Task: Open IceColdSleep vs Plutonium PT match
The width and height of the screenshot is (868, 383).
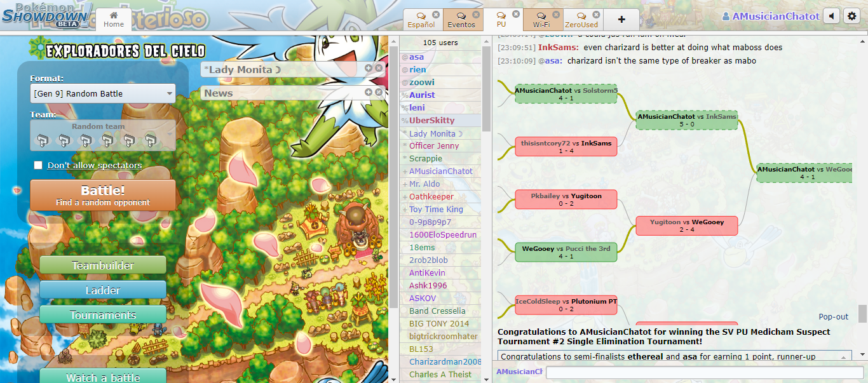Action: pyautogui.click(x=566, y=305)
